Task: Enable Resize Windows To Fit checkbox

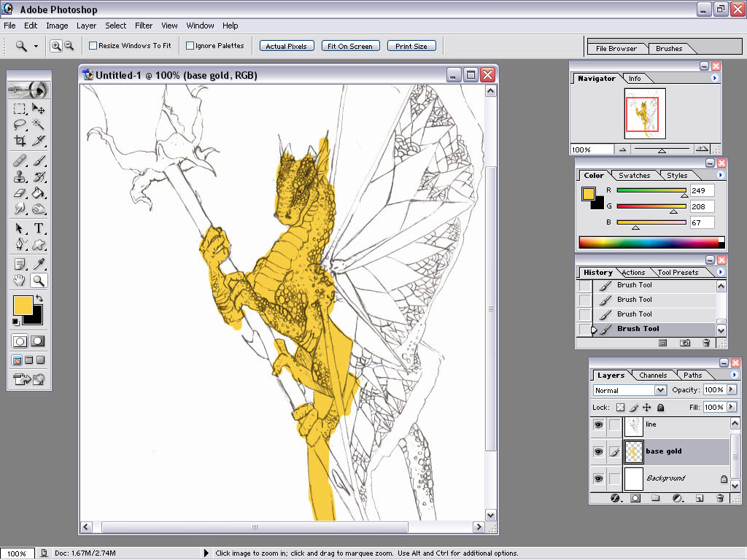Action: tap(93, 46)
